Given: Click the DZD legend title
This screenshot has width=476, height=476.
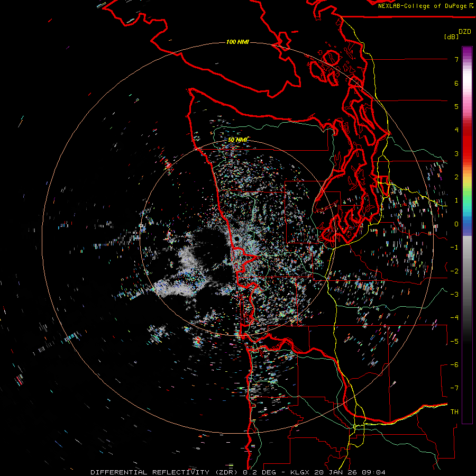Looking at the screenshot, I should (465, 32).
